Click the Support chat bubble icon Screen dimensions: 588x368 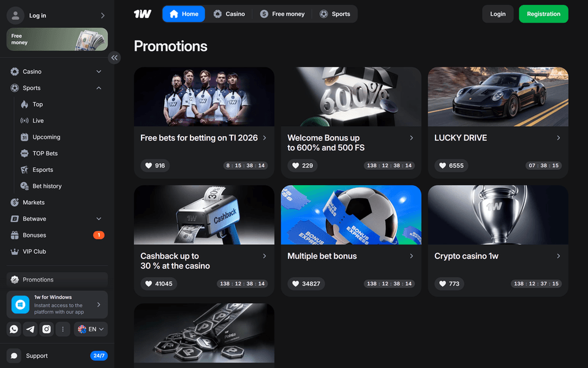14,356
